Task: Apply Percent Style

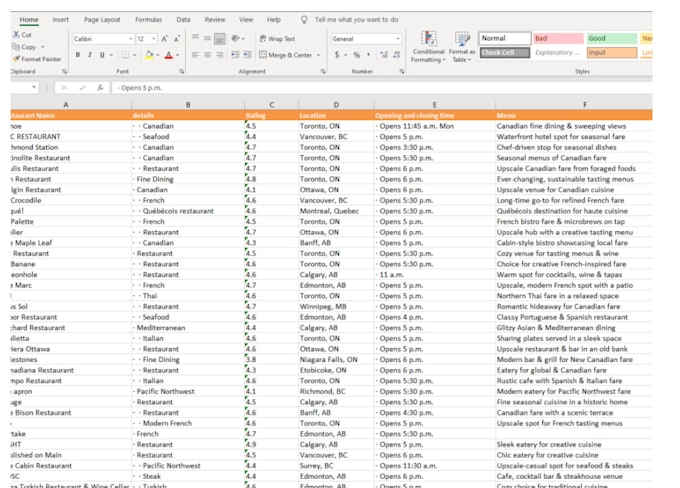Action: pos(356,55)
